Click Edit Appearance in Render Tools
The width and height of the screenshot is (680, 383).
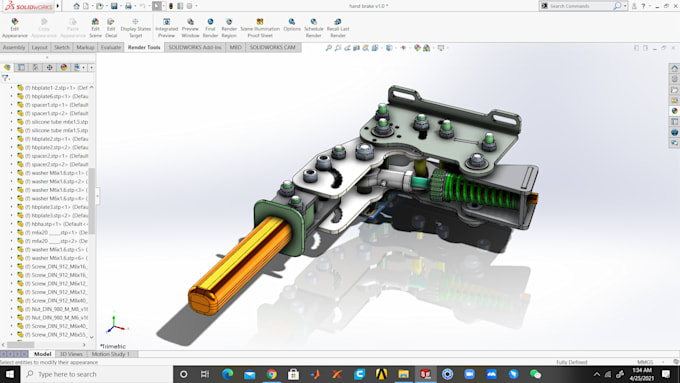tap(14, 28)
